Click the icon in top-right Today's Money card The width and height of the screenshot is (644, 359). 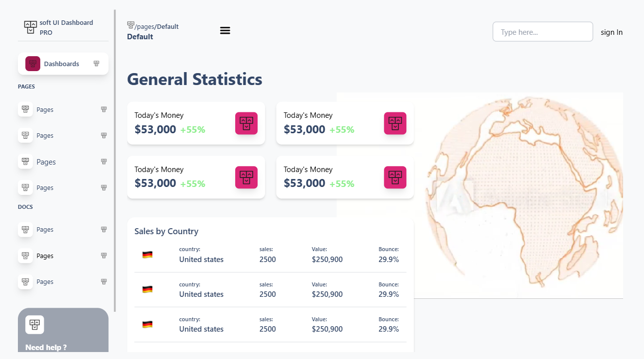click(395, 123)
